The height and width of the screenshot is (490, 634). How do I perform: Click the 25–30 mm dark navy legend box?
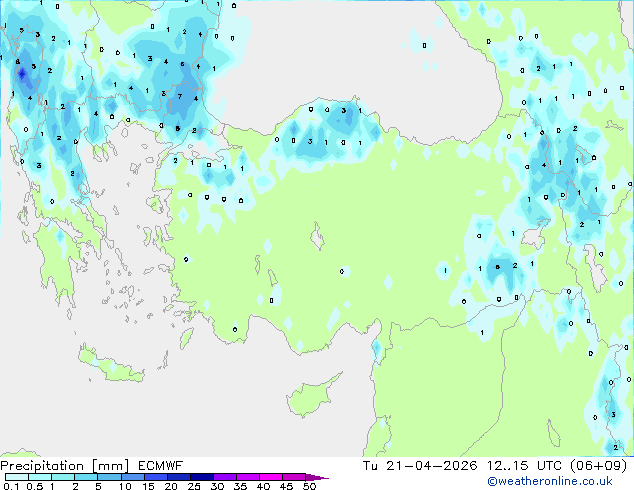tap(202, 477)
